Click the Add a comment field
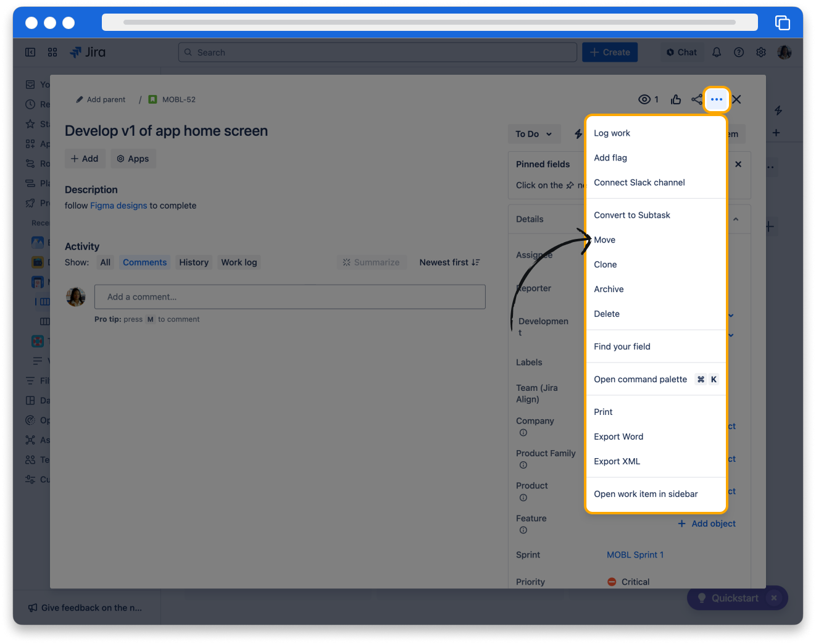The height and width of the screenshot is (644, 816). click(x=290, y=297)
